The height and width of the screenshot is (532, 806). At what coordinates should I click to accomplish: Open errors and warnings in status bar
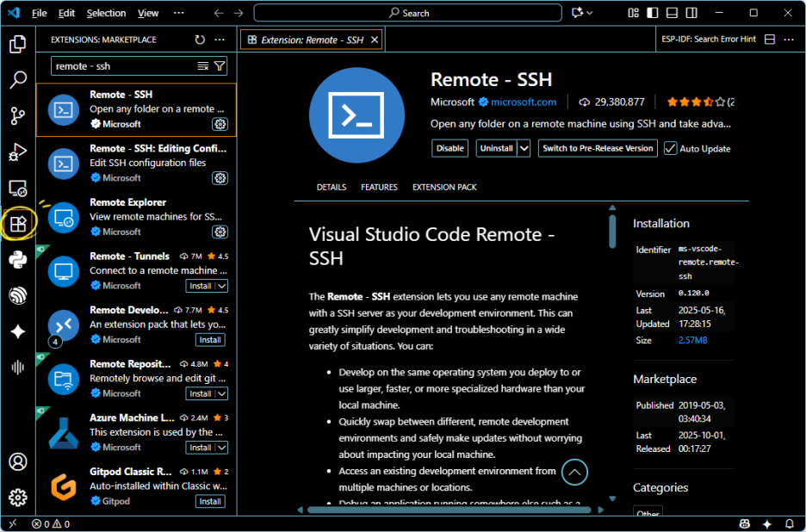tap(50, 524)
